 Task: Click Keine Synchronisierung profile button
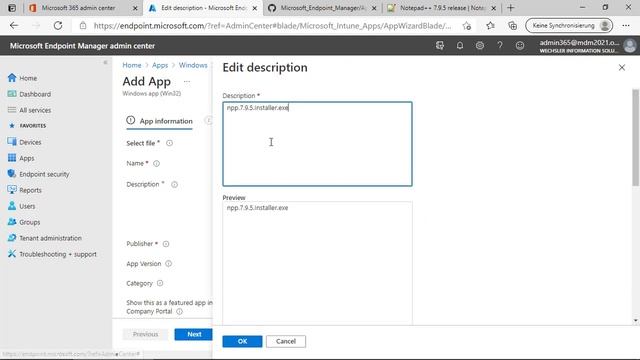(x=569, y=26)
